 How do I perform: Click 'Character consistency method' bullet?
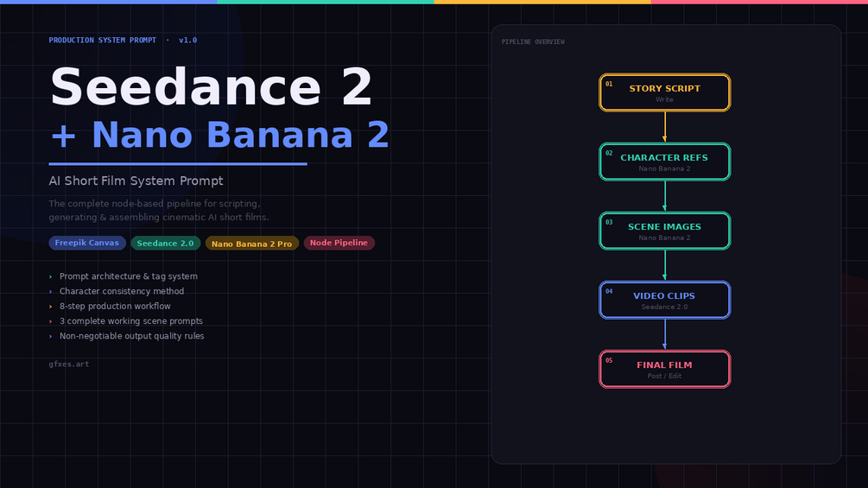click(122, 291)
